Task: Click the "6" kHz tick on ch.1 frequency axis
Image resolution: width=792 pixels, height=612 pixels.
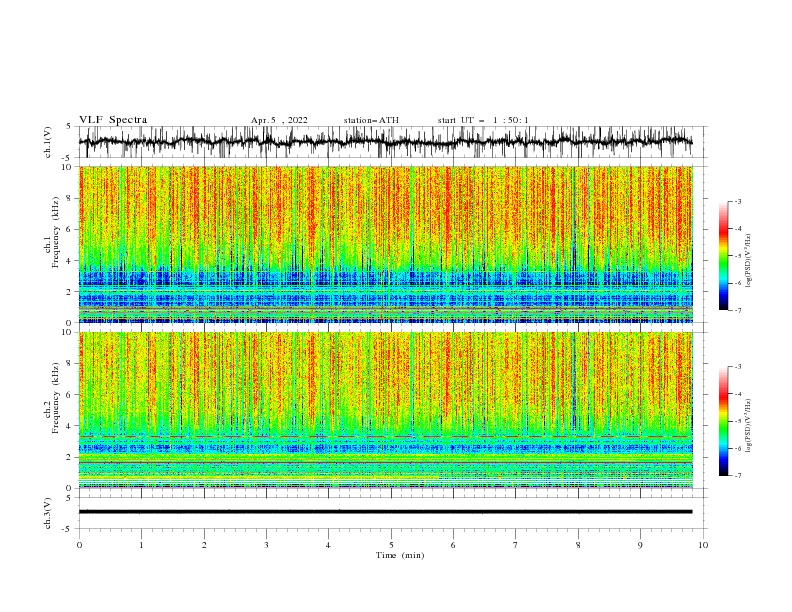Action: [x=70, y=229]
